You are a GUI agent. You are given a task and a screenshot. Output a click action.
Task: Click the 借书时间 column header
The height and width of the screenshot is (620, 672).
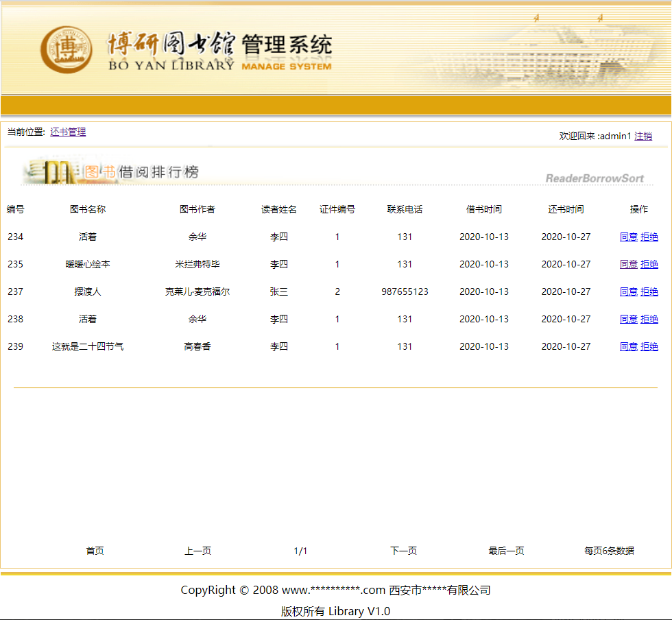tap(484, 209)
